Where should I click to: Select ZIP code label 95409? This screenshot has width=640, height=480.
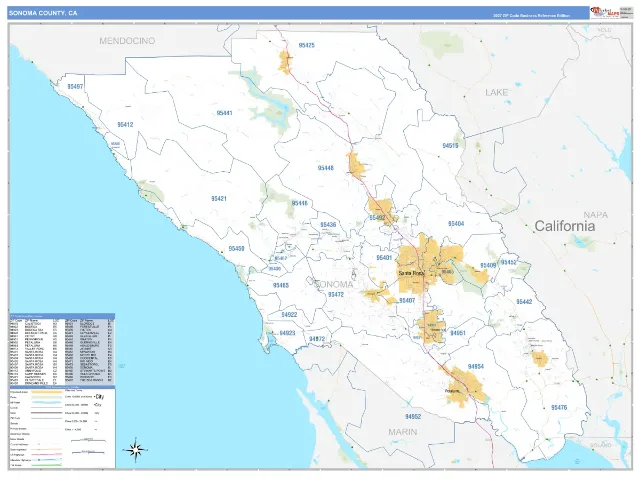[x=488, y=265]
